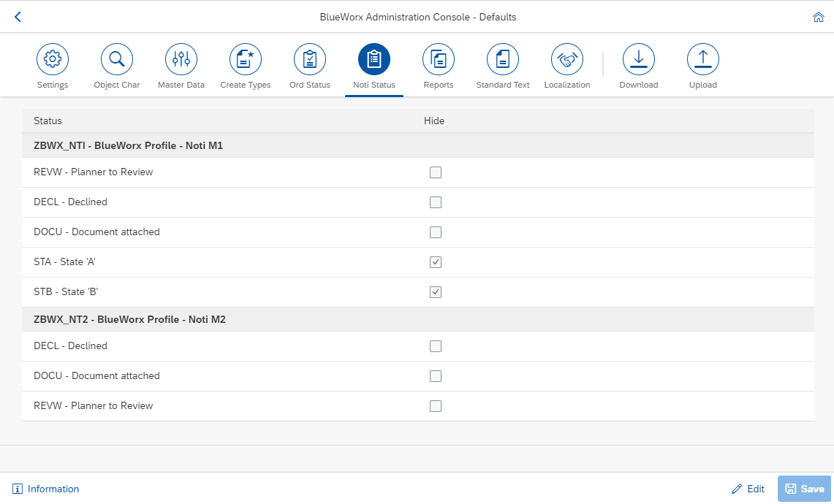Select the Noti Status icon

tap(374, 59)
